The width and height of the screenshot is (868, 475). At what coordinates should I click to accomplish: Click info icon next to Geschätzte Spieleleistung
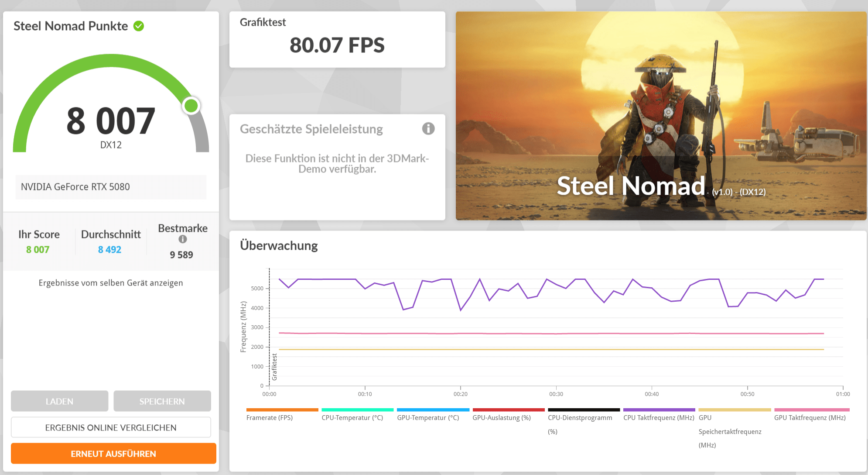428,129
